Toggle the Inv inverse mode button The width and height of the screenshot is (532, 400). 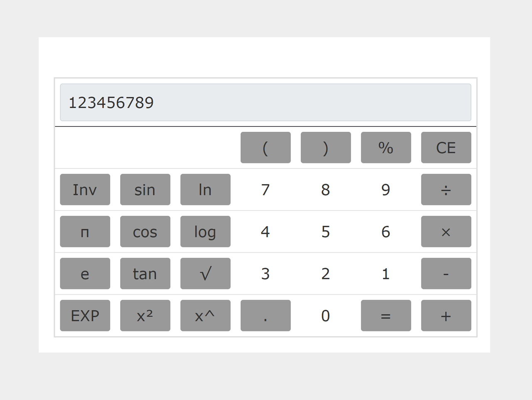pos(85,190)
